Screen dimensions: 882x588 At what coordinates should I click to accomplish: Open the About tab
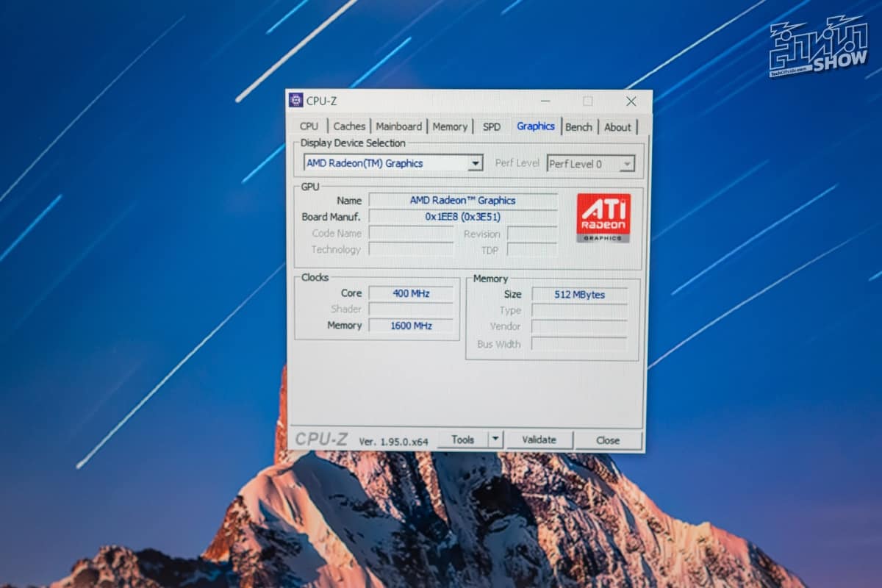(x=617, y=126)
